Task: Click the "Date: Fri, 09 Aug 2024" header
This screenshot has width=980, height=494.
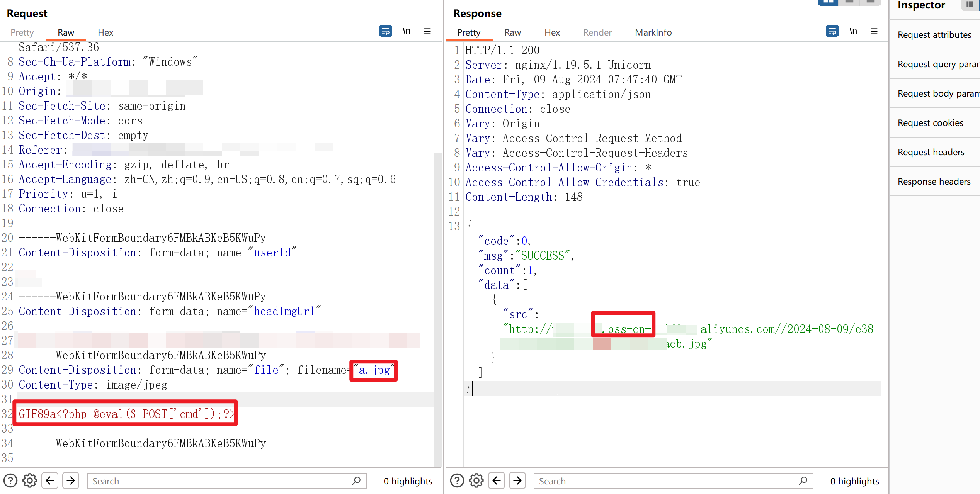Action: click(x=573, y=80)
